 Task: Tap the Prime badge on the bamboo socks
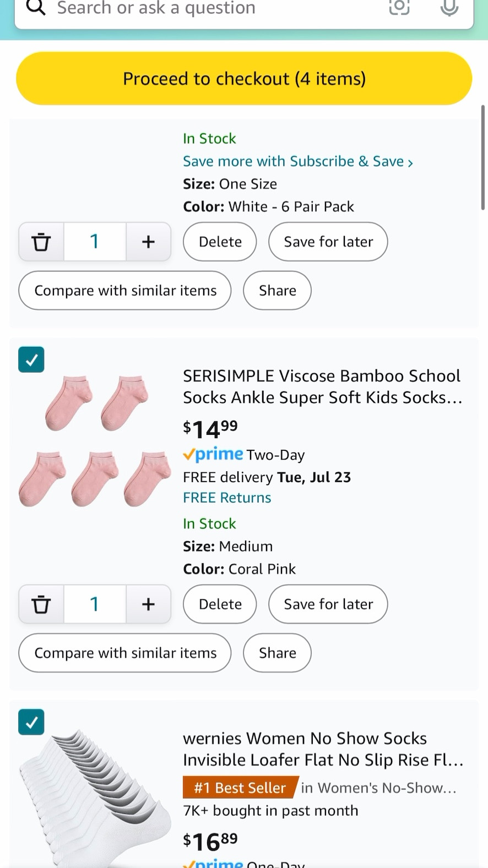[213, 454]
